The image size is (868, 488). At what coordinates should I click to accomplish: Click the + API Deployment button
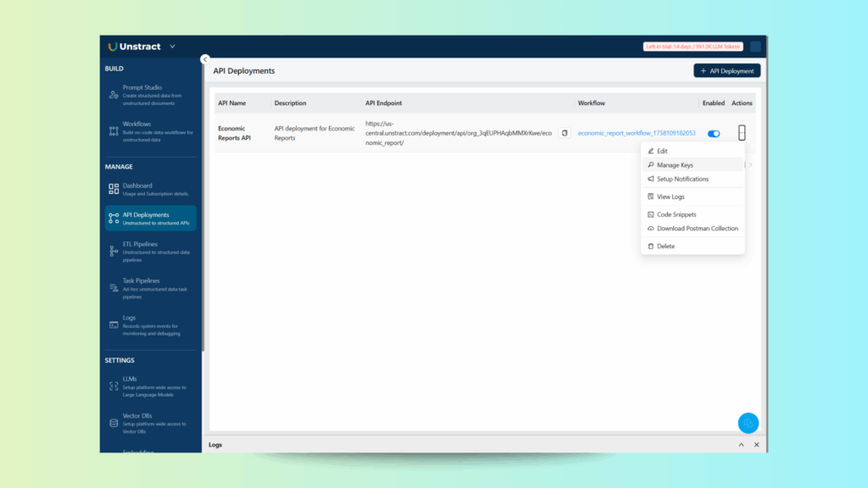[726, 71]
